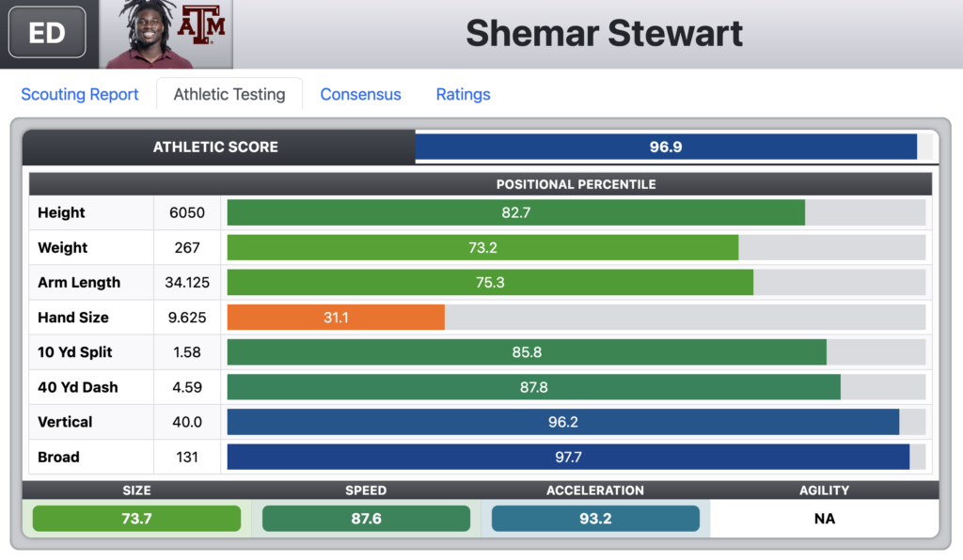
Task: Go to the Ratings tab
Action: [463, 95]
